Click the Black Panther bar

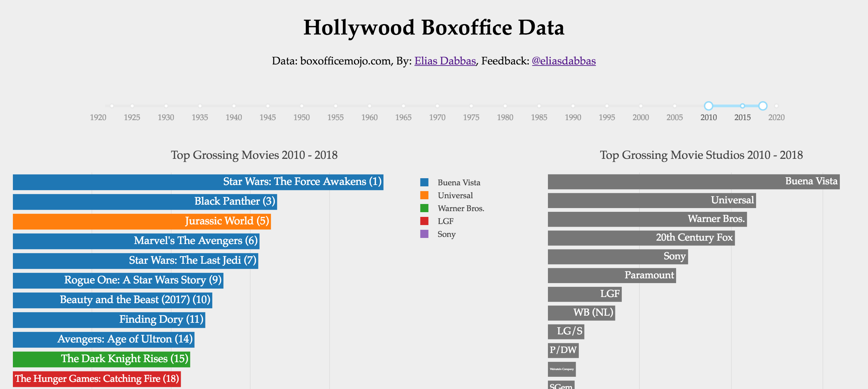pos(145,202)
